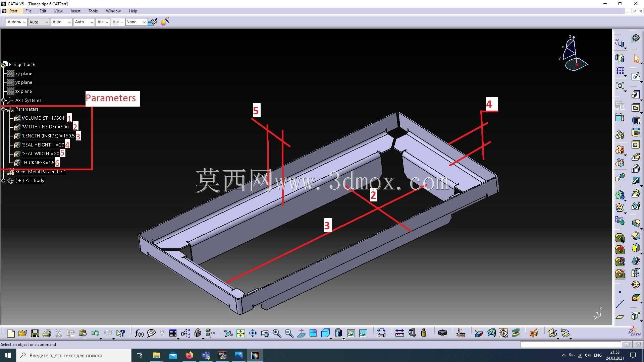Open the Windows Start button
This screenshot has width=644, height=362.
click(8, 355)
